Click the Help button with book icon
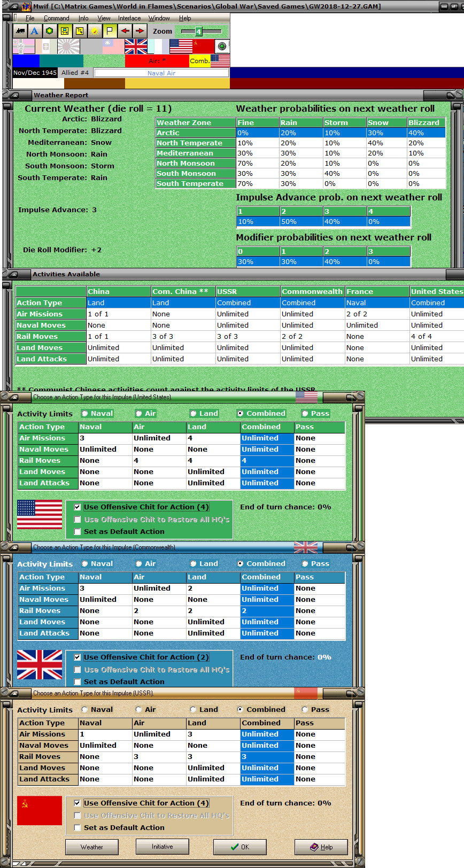The width and height of the screenshot is (464, 868). point(321,847)
